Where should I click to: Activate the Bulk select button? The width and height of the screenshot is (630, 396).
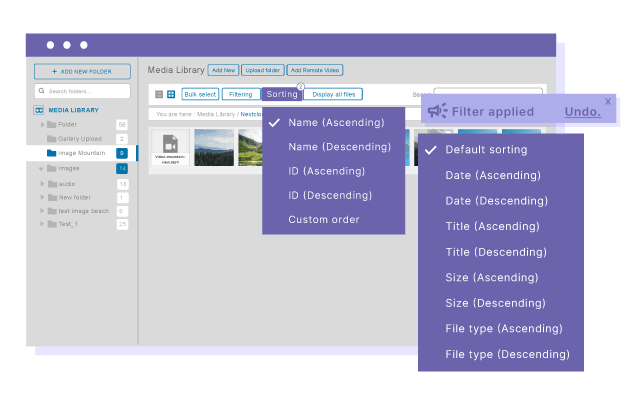pyautogui.click(x=200, y=94)
